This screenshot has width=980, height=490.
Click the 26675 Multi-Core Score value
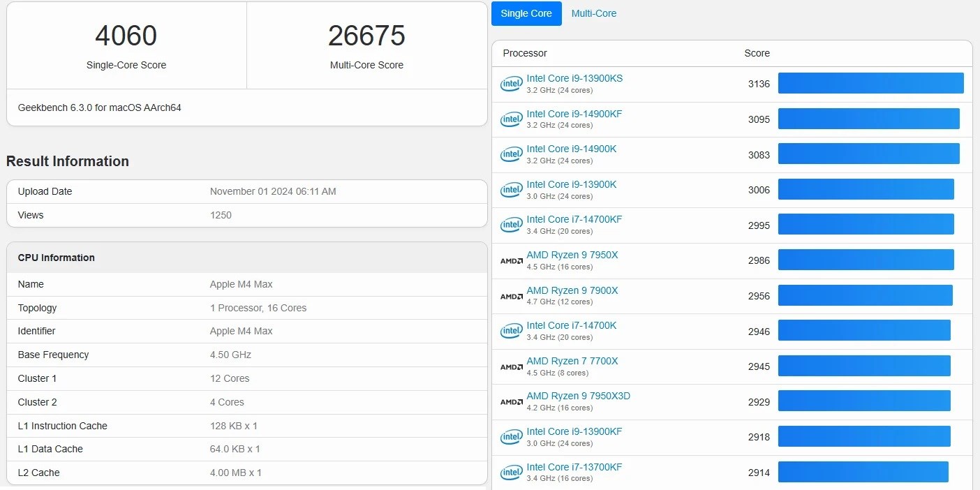366,36
